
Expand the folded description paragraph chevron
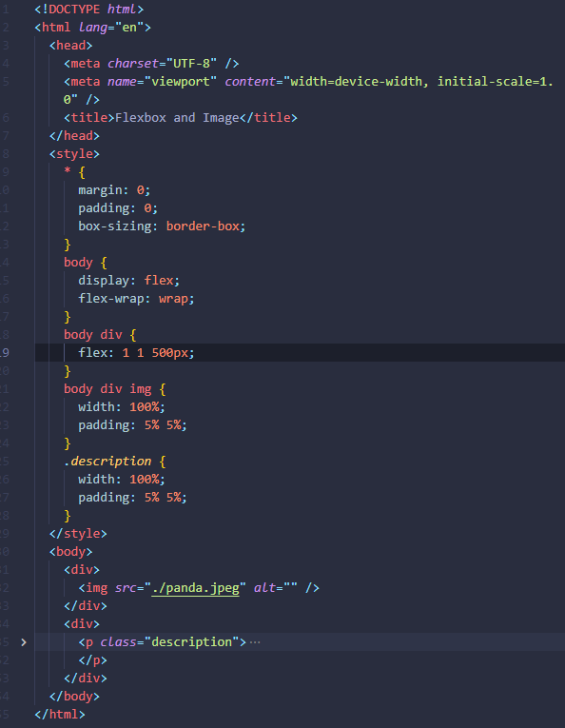(x=24, y=642)
